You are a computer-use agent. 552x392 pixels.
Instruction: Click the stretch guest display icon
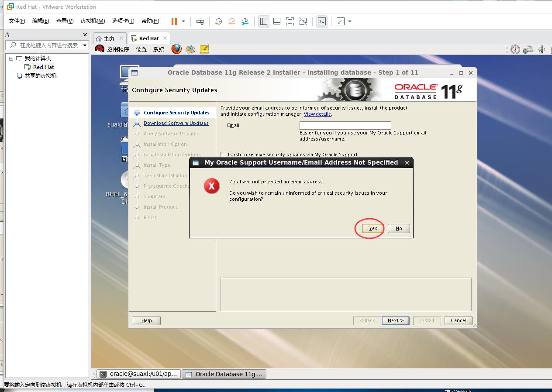[341, 21]
